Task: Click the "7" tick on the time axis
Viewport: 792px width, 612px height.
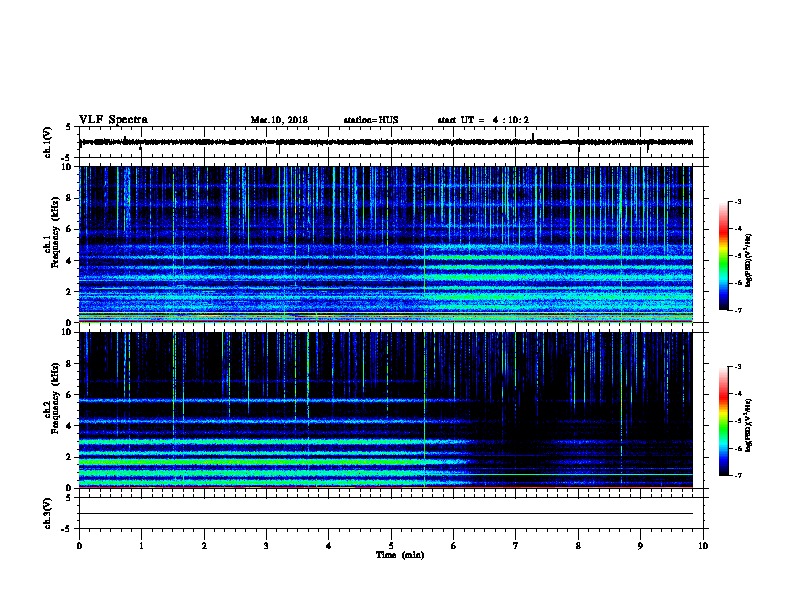Action: tap(516, 546)
